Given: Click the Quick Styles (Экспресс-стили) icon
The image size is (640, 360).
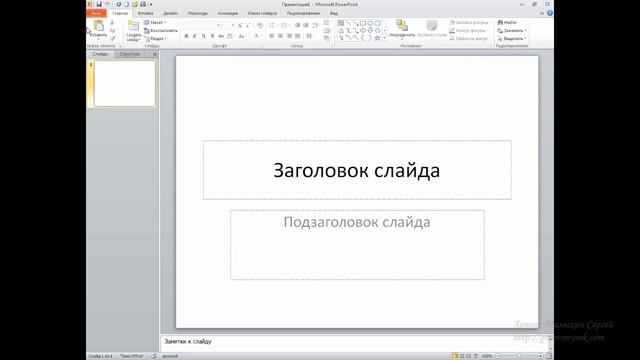Looking at the screenshot, I should (432, 26).
